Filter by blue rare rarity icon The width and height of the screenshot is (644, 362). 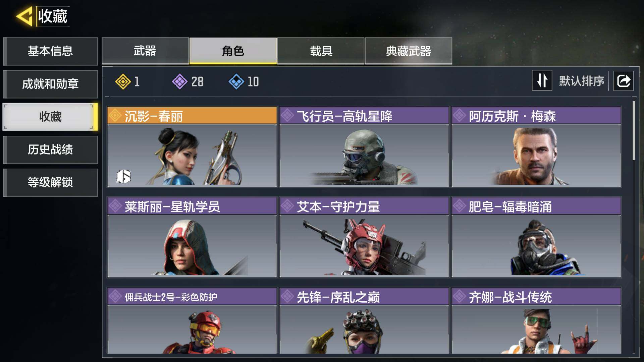click(236, 81)
